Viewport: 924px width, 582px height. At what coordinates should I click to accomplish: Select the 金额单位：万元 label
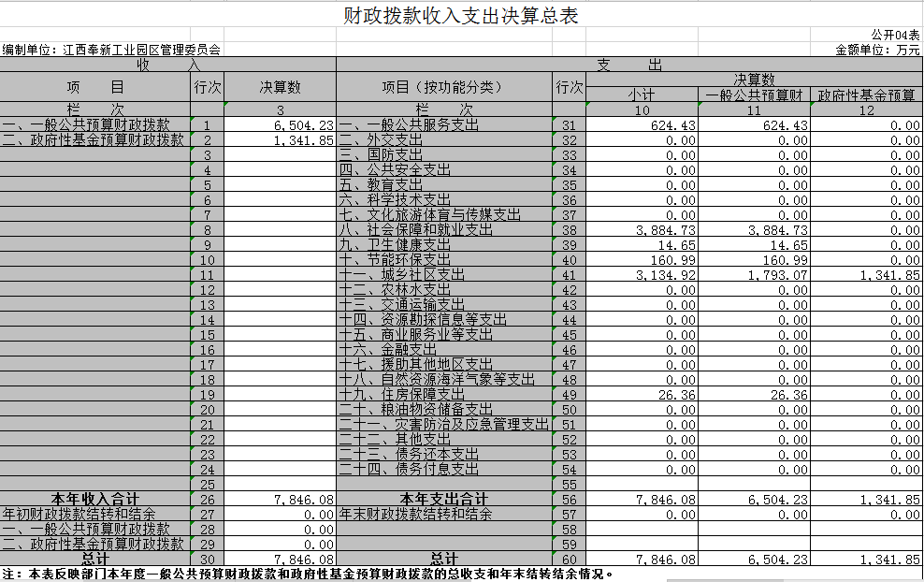click(877, 50)
